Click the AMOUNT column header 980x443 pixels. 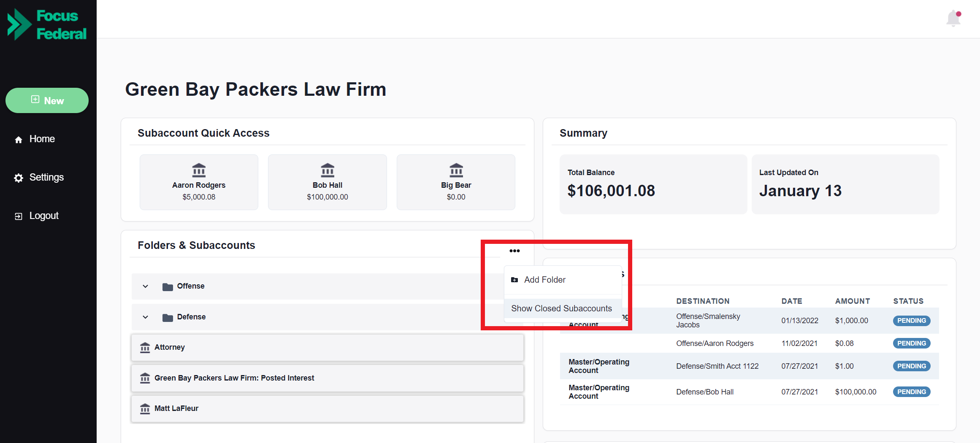(x=853, y=301)
